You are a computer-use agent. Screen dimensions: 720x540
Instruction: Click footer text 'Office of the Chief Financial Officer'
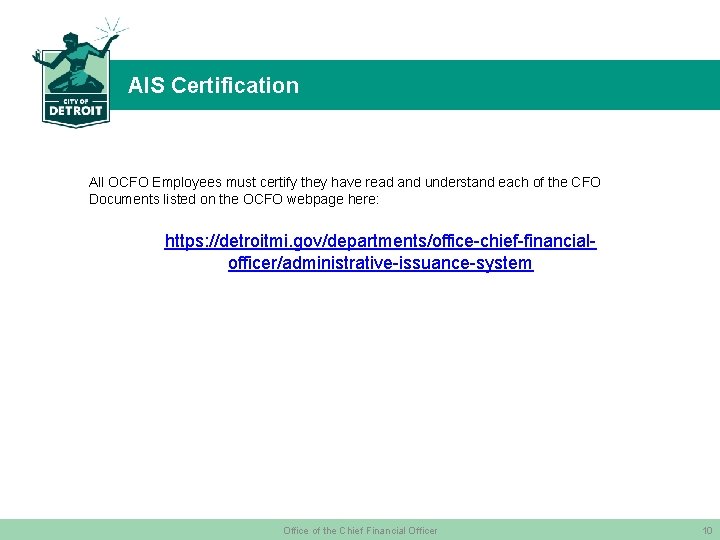click(x=360, y=530)
